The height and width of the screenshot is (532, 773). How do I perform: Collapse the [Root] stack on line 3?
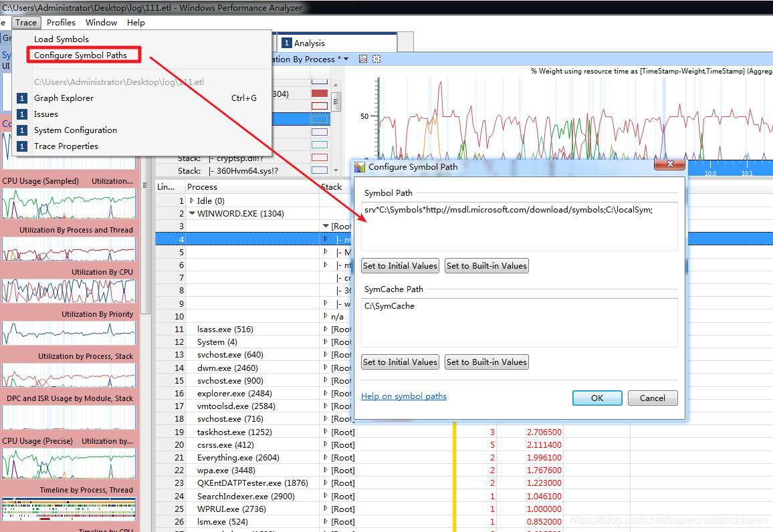tap(326, 226)
